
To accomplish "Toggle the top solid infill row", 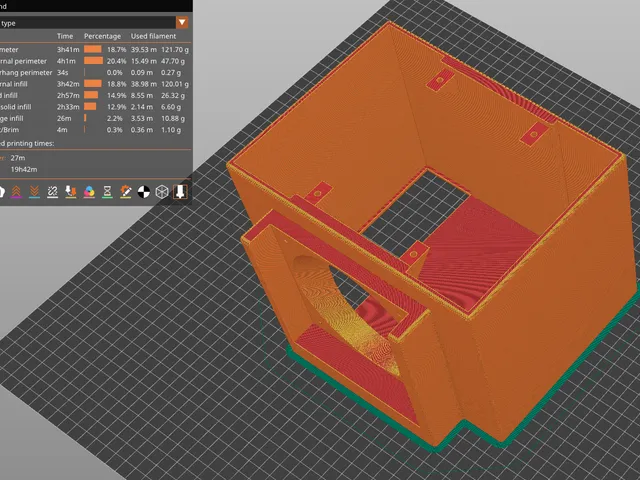I will (95, 107).
